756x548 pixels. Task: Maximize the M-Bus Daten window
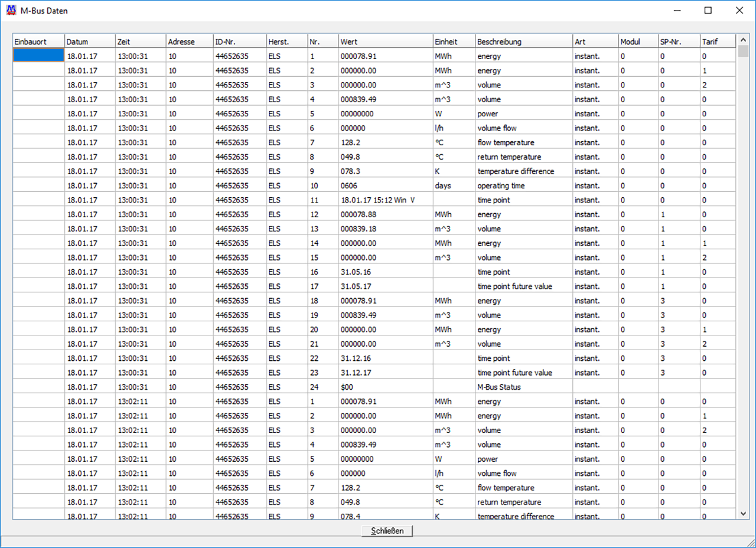(x=708, y=10)
